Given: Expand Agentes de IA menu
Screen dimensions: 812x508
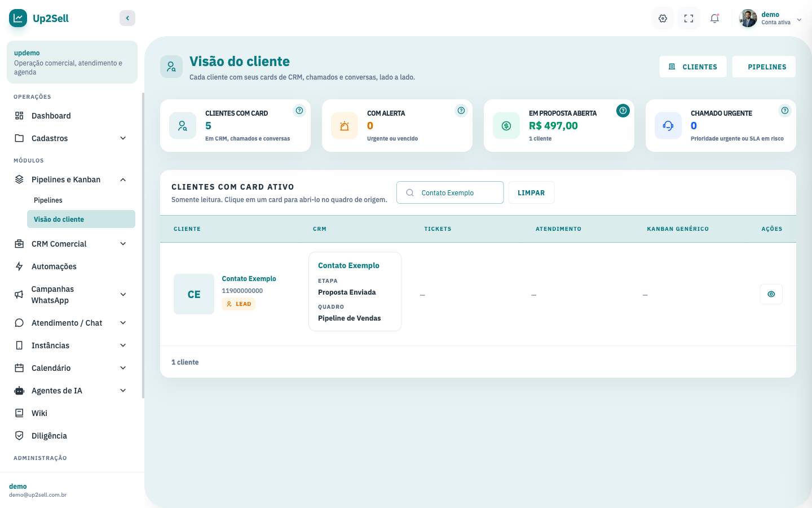Looking at the screenshot, I should pos(72,391).
